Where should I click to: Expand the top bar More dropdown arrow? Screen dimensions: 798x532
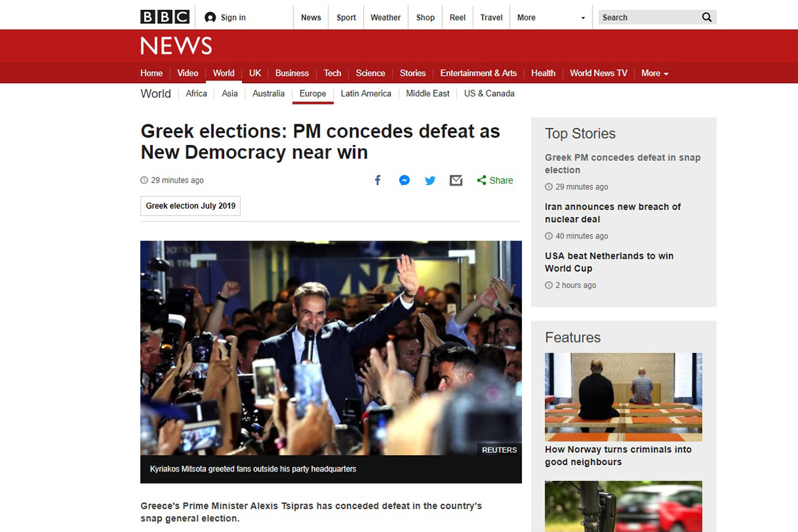pos(583,18)
